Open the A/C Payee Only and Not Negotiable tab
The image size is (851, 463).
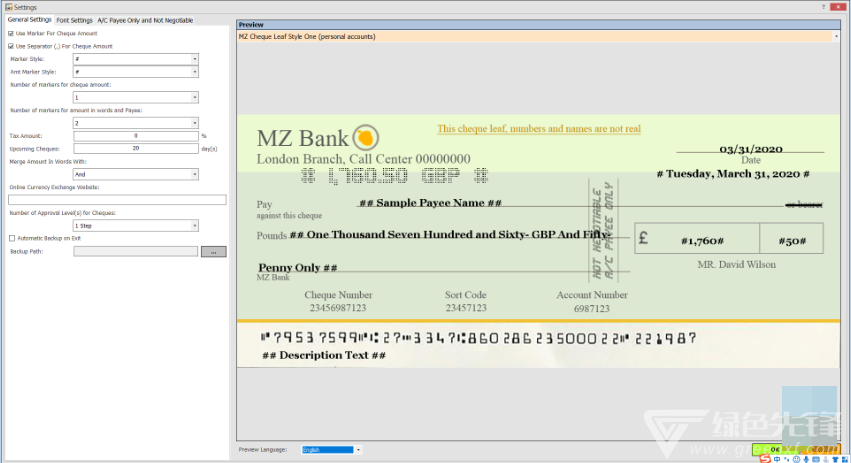[x=145, y=21]
